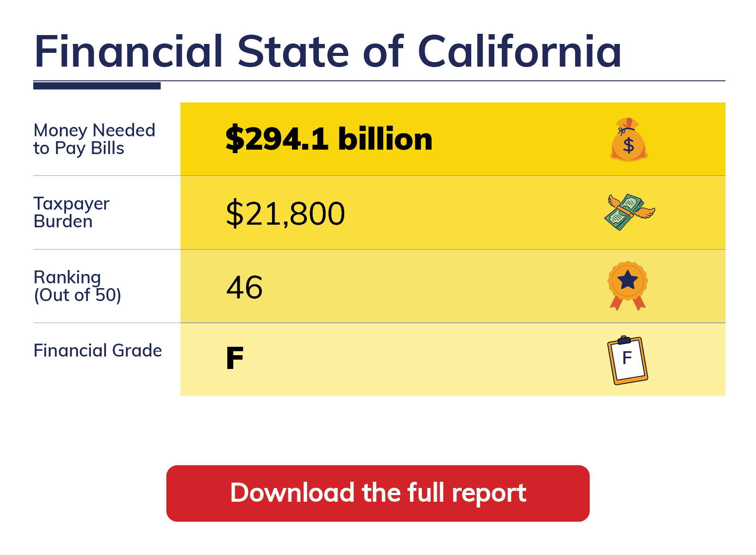Viewport: 756px width, 555px height.
Task: Click the right orange wing on the cash
Action: [x=645, y=212]
